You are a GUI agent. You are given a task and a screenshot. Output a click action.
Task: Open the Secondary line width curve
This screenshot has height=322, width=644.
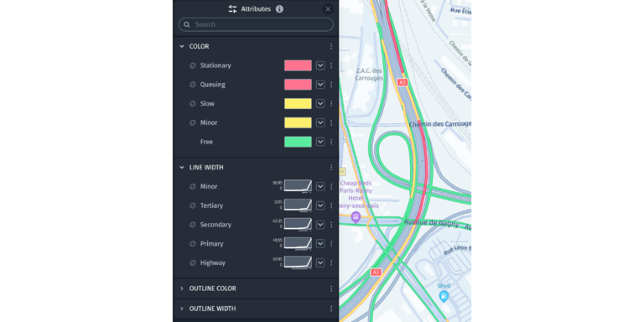pyautogui.click(x=298, y=224)
